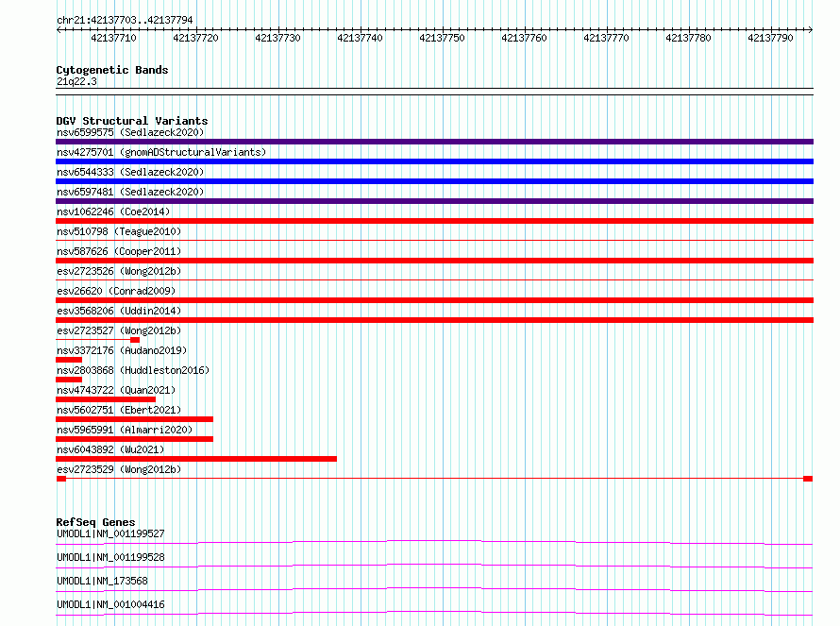
Task: Click the red bar under nsv5602751
Action: [134, 419]
